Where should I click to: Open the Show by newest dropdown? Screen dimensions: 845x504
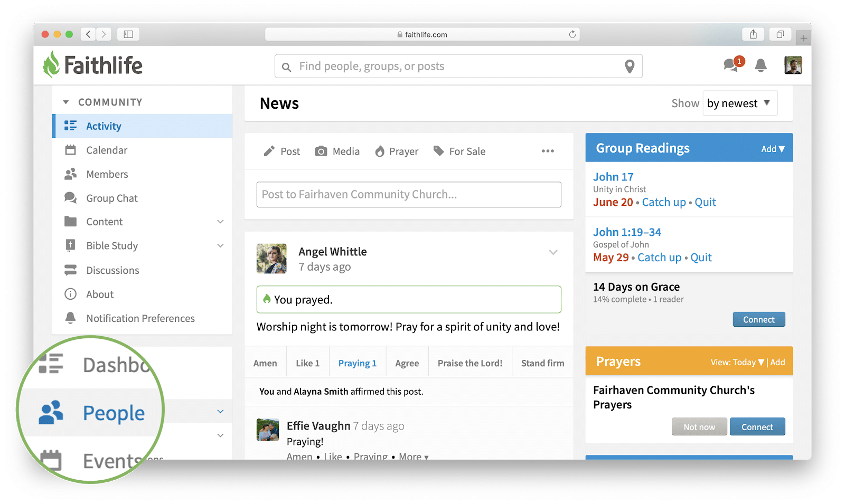click(739, 103)
